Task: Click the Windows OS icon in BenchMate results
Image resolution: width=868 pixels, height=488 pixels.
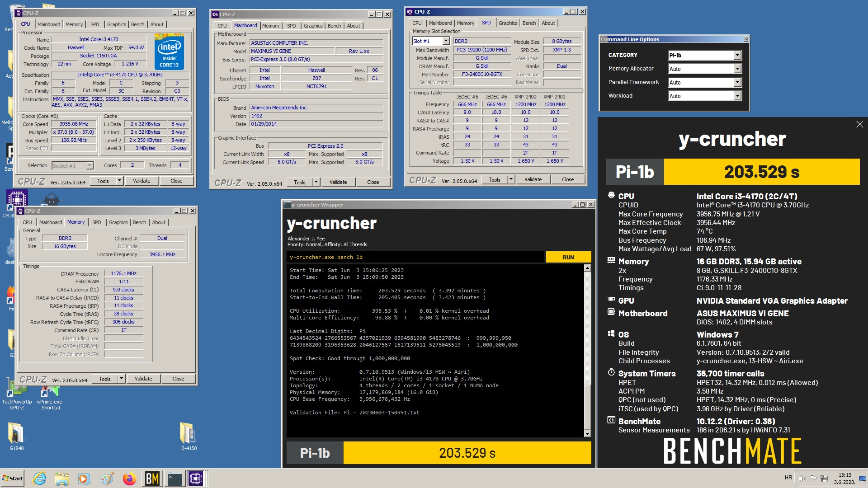Action: [611, 333]
